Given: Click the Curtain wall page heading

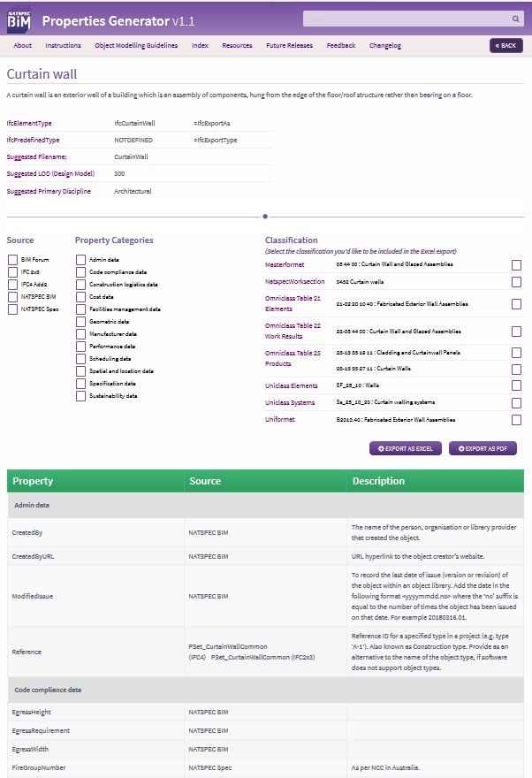Looking at the screenshot, I should (42, 74).
